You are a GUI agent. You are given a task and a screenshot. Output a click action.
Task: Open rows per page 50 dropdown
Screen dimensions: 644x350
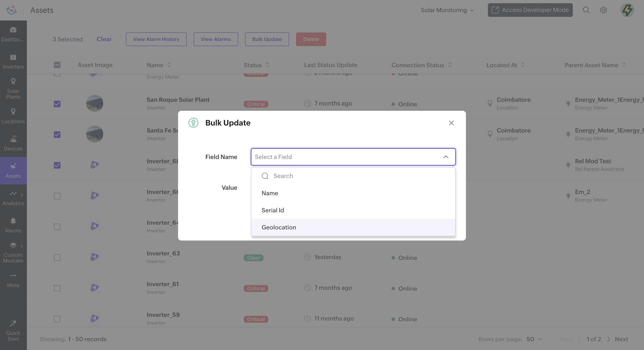click(534, 339)
